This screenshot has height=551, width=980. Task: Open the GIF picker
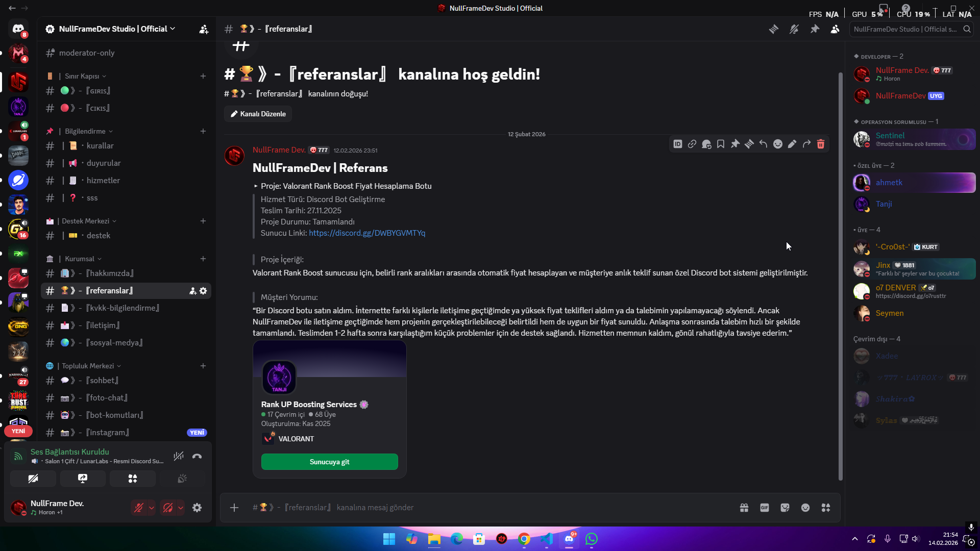(765, 508)
